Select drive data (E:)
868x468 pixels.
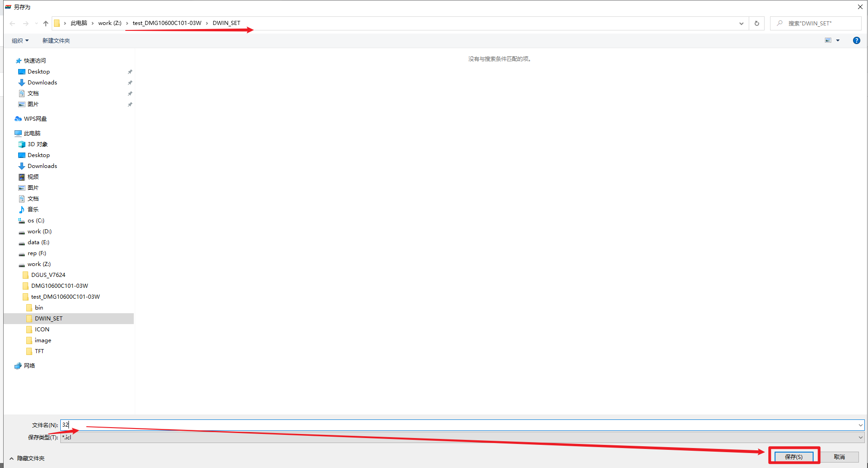[x=38, y=242]
